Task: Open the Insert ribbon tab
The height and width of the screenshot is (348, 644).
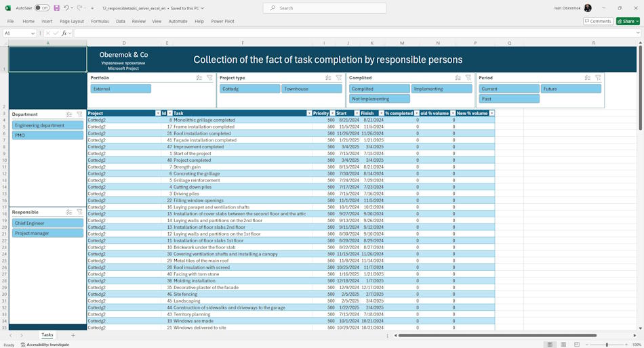Action: [47, 21]
